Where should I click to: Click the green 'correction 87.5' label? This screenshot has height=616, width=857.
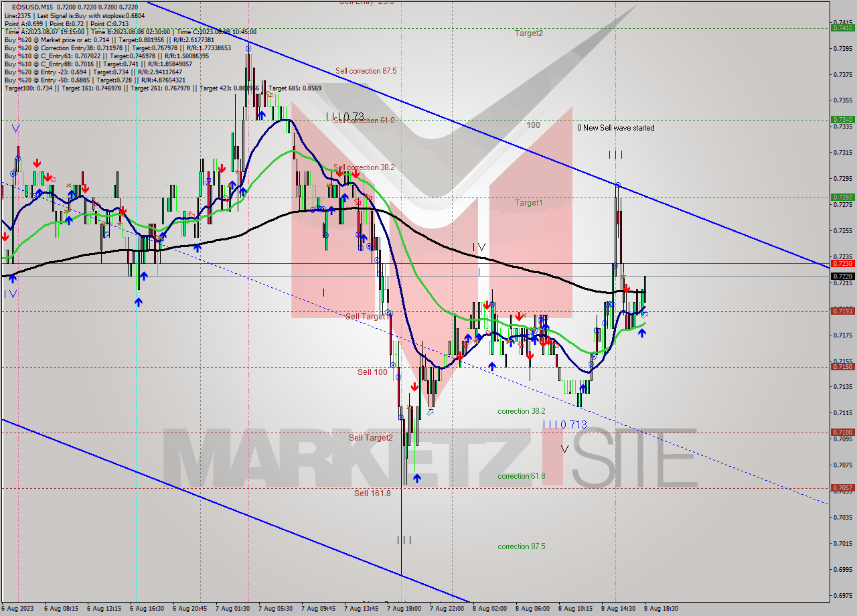(522, 546)
